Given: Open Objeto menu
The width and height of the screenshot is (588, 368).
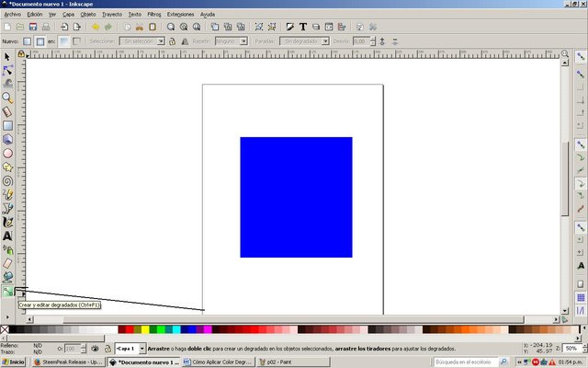Looking at the screenshot, I should 88,15.
